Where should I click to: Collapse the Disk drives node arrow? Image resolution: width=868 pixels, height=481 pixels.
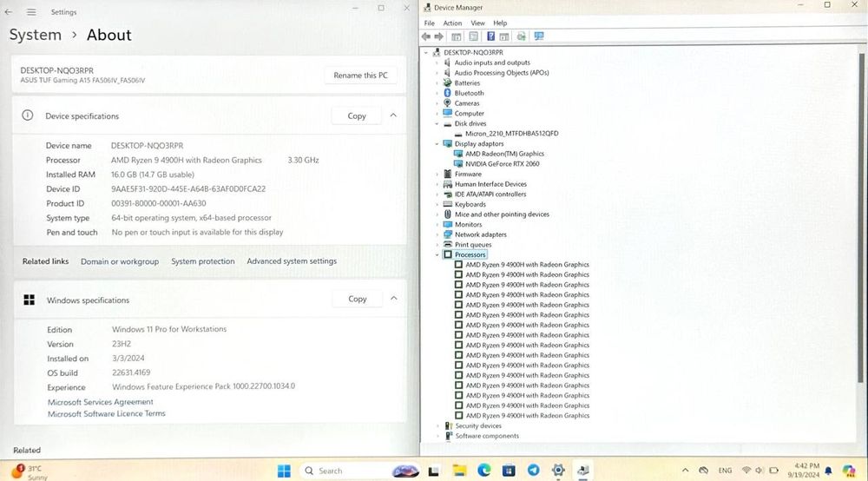pyautogui.click(x=437, y=123)
